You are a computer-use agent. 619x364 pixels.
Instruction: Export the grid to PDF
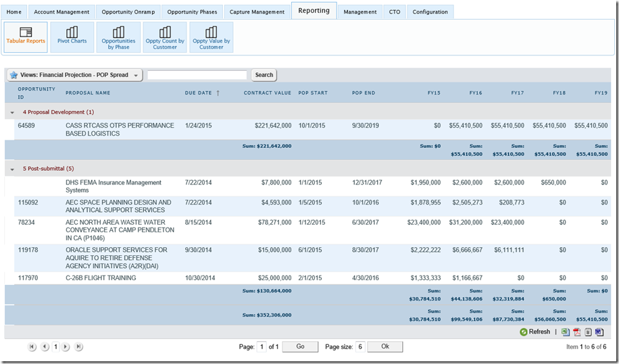click(x=577, y=332)
